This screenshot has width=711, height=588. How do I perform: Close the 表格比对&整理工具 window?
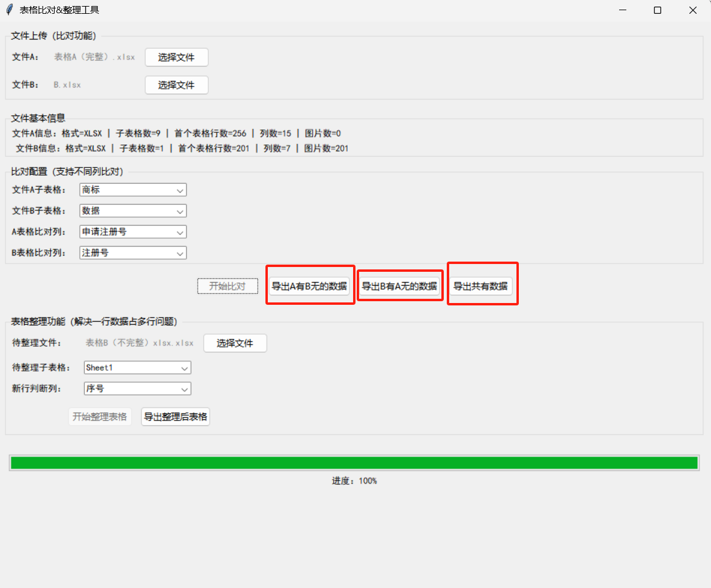693,10
